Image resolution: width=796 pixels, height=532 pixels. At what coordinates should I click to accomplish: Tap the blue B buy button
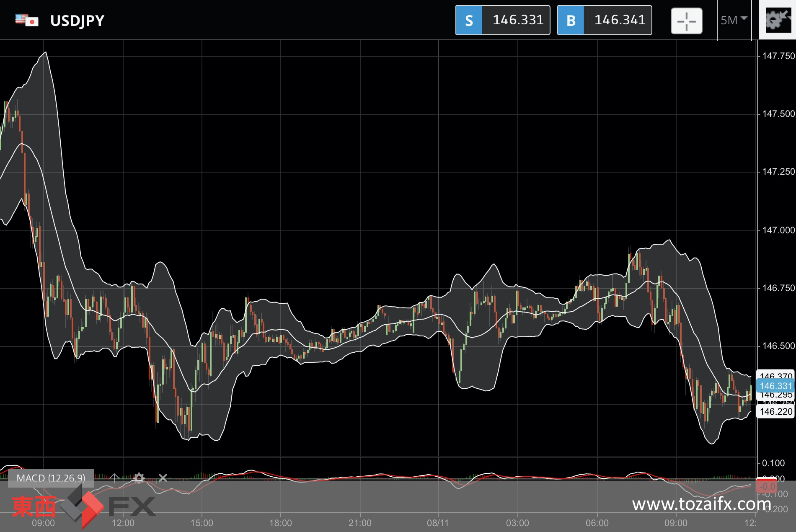coord(571,20)
